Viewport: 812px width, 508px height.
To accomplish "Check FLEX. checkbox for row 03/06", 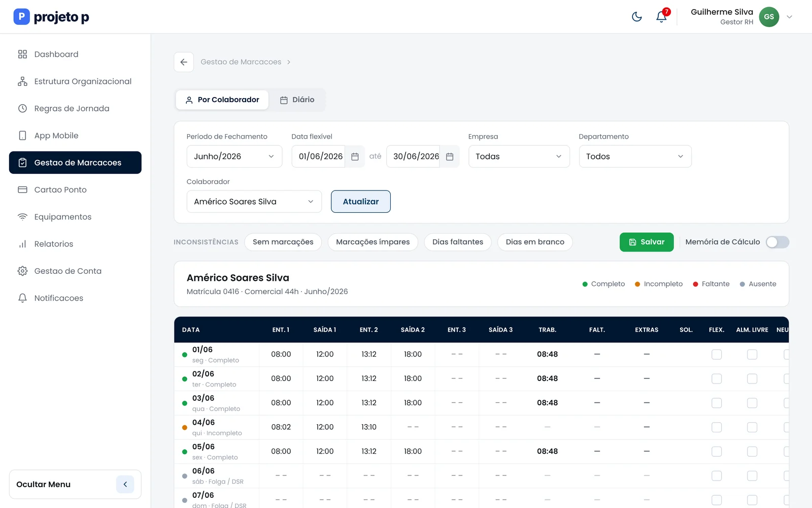I will 716,403.
